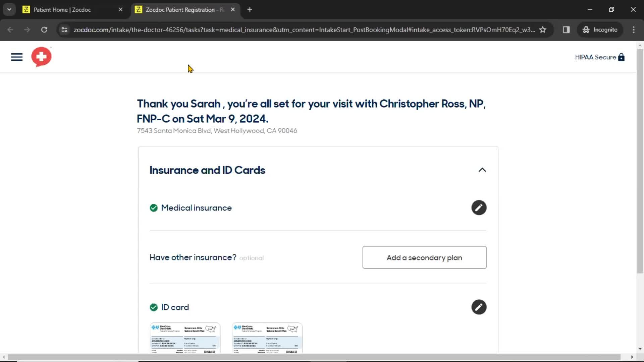Click the horizontal scrollbar at the bottom
This screenshot has height=362, width=644.
[x=314, y=357]
